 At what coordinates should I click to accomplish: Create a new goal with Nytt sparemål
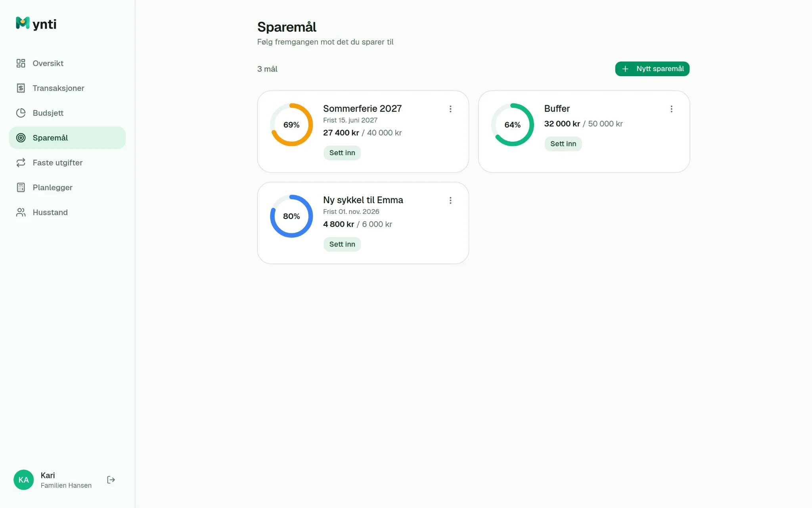point(652,69)
